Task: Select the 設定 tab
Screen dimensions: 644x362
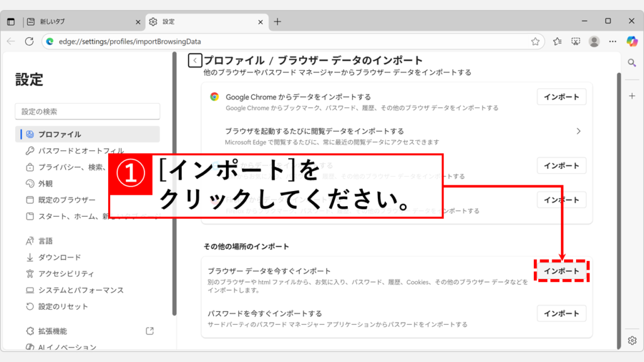Action: (206, 22)
